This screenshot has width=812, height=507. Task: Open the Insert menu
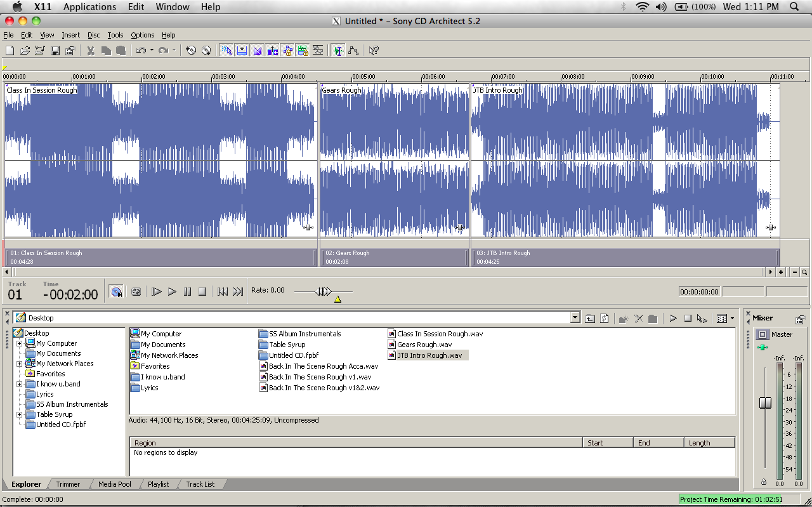(x=71, y=35)
